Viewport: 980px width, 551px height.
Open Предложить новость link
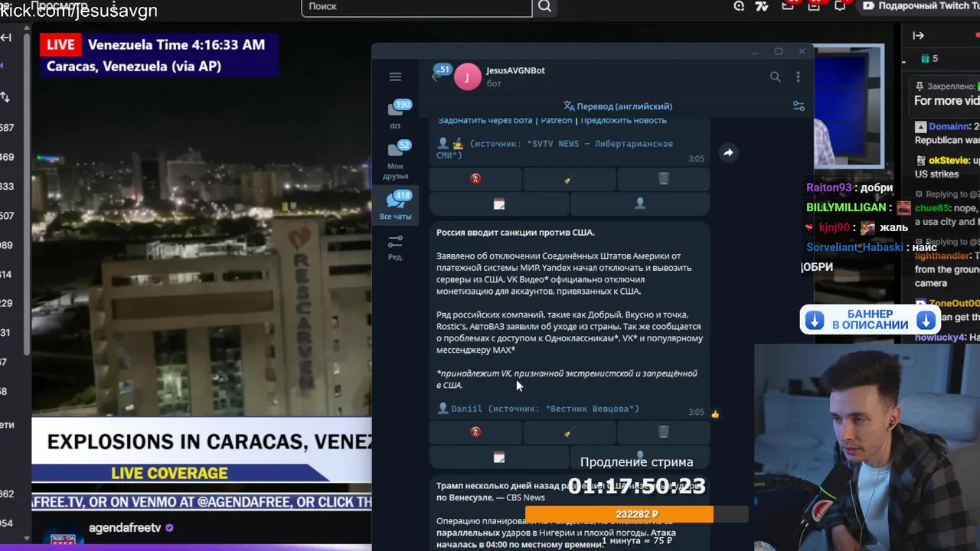coord(623,120)
